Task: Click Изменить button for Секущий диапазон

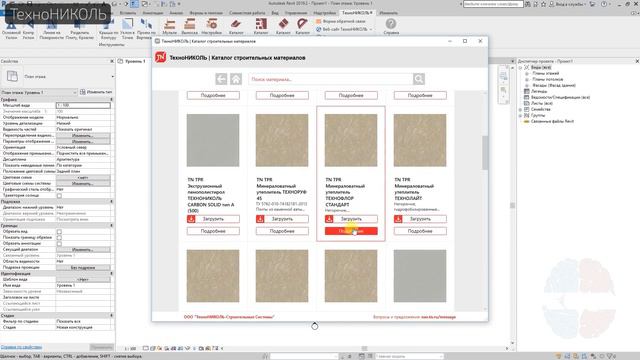Action: (83, 249)
